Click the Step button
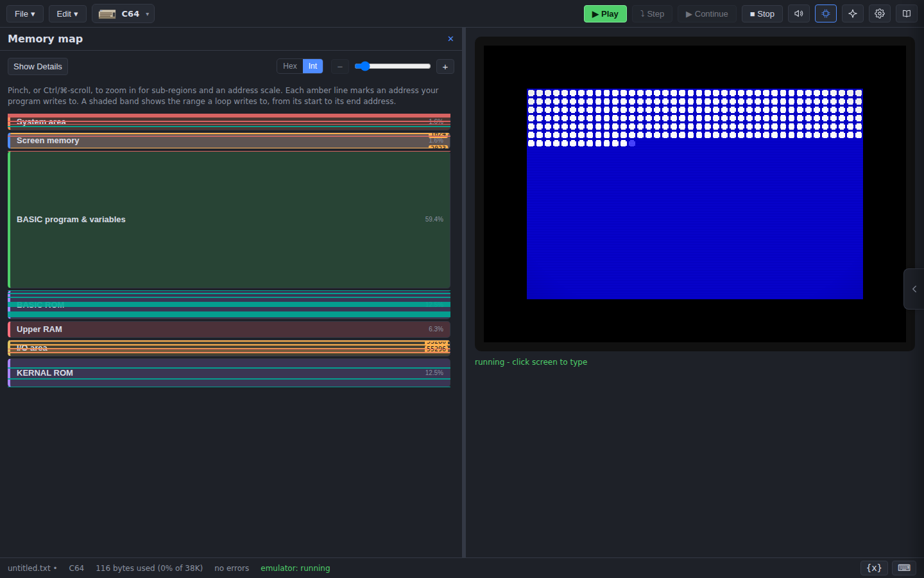Viewport: 924px width, 578px height. pyautogui.click(x=652, y=13)
